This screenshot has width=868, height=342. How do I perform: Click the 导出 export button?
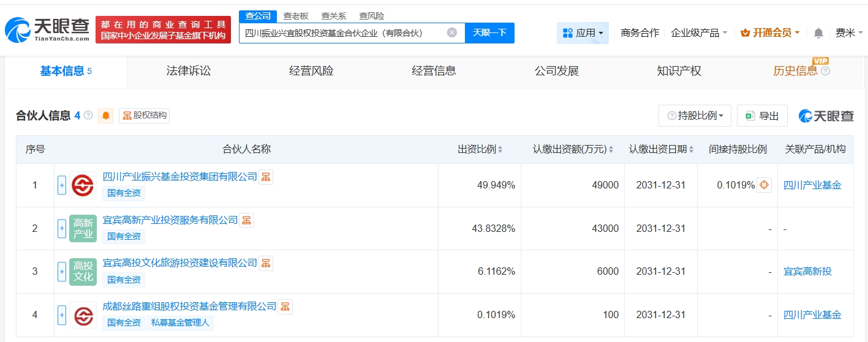[762, 116]
